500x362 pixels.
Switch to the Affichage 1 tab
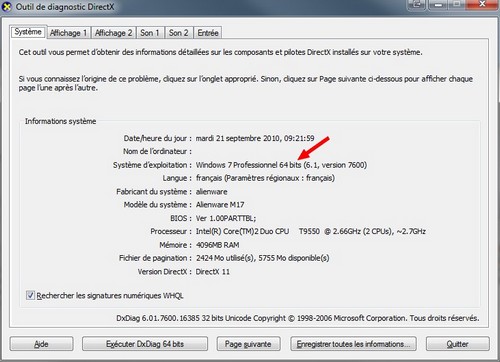point(69,33)
